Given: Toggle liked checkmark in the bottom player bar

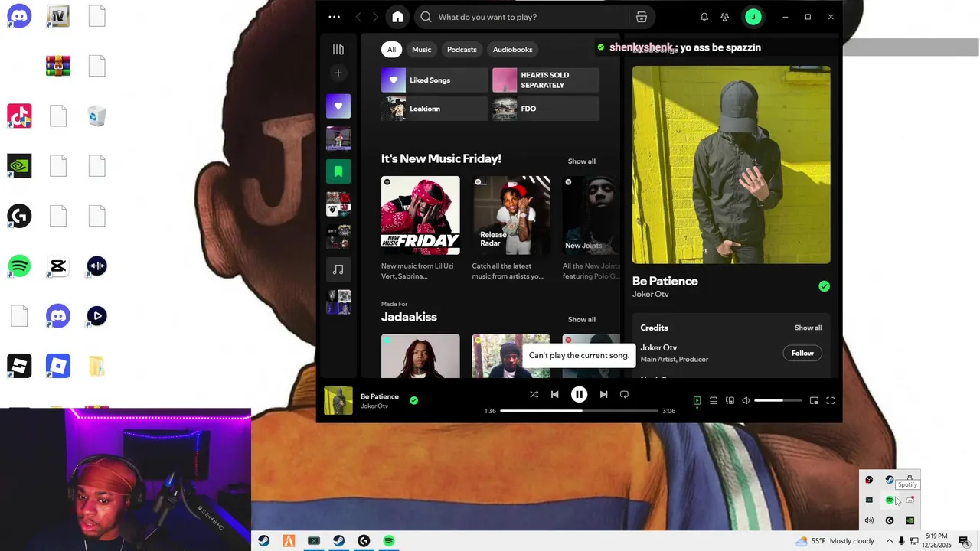Looking at the screenshot, I should click(413, 400).
